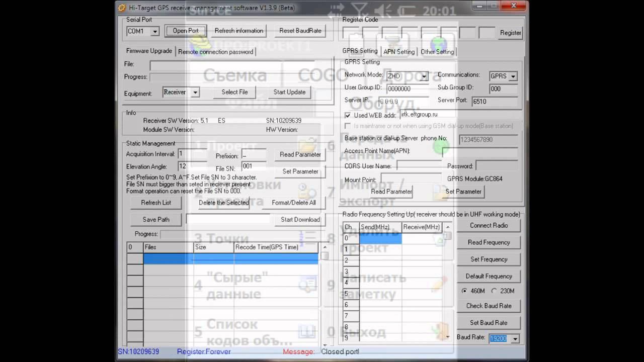The image size is (644, 362).
Task: Click the Read Frequency button
Action: click(x=489, y=242)
